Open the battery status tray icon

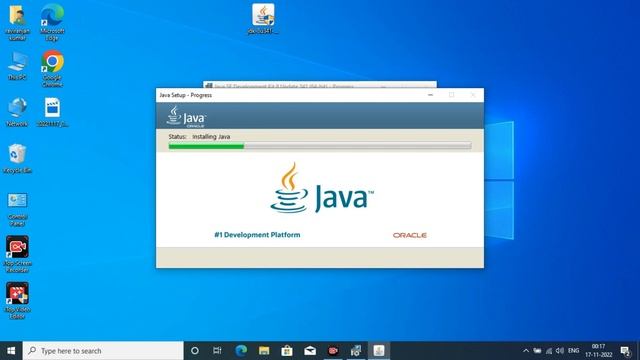point(538,351)
